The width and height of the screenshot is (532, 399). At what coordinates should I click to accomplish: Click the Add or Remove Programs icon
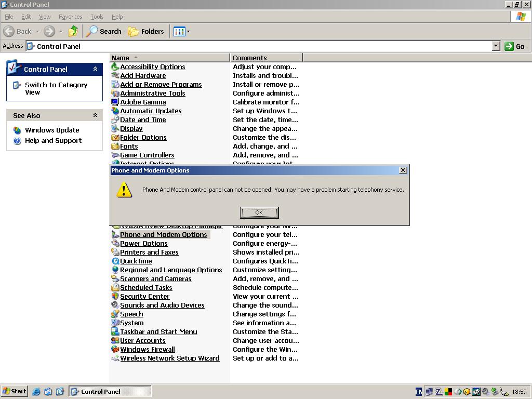click(x=115, y=85)
